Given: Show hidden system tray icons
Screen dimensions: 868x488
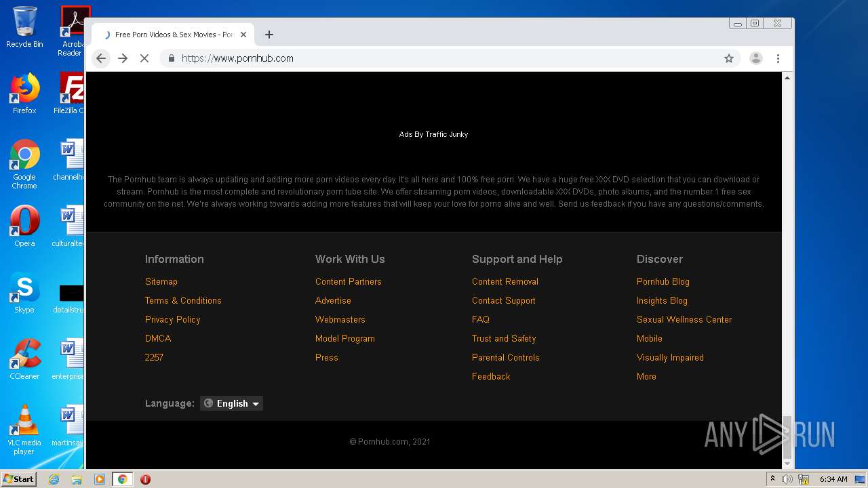Looking at the screenshot, I should pos(772,479).
